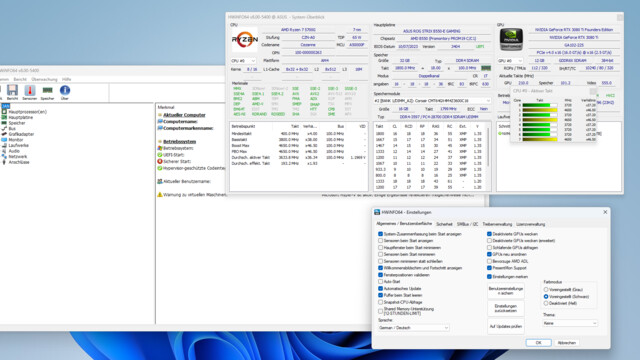Click the Anschlüsse ports tree icon
640x360 pixels.
[x=4, y=162]
